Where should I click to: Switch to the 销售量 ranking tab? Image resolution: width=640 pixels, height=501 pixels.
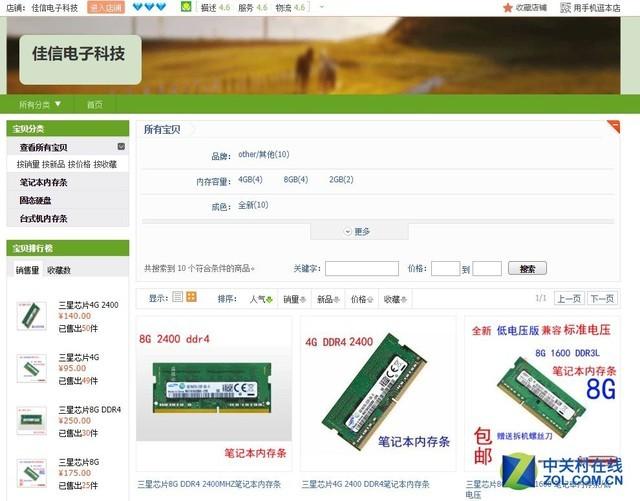pyautogui.click(x=27, y=270)
